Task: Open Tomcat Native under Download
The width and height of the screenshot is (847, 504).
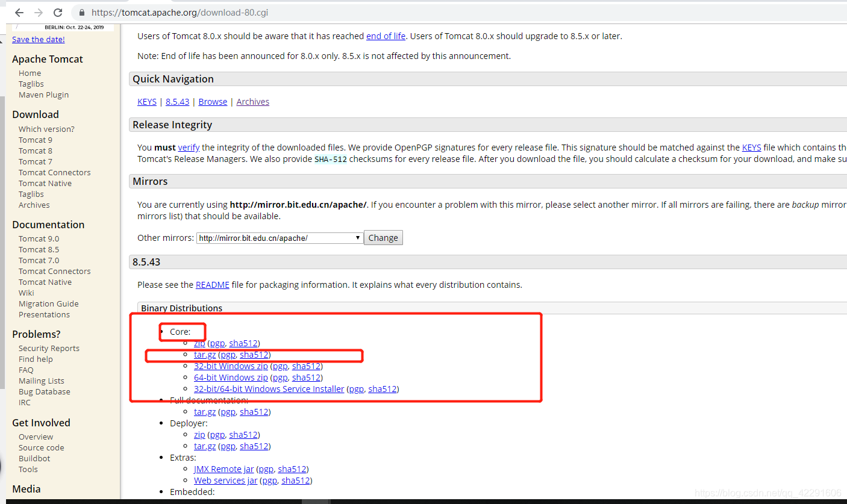Action: (x=45, y=183)
